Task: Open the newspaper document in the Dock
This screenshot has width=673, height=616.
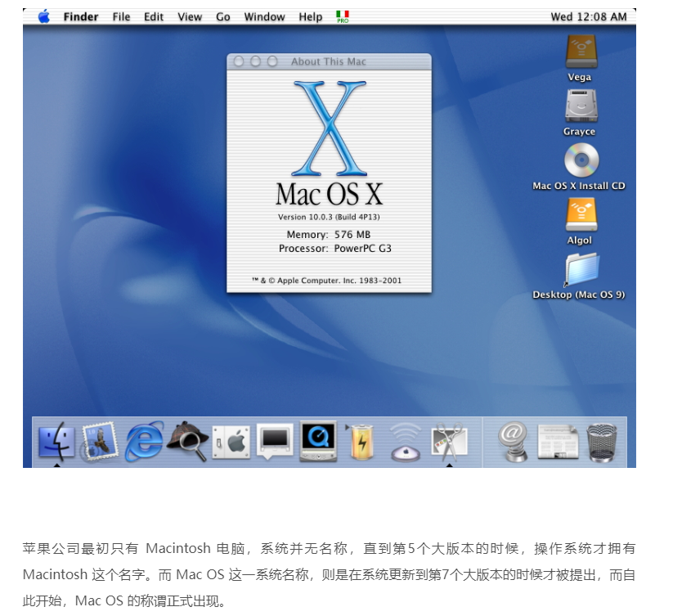Action: pos(557,442)
